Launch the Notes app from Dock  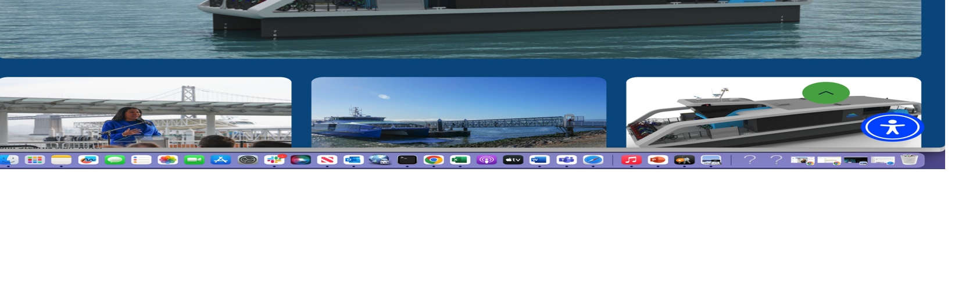[x=62, y=160]
